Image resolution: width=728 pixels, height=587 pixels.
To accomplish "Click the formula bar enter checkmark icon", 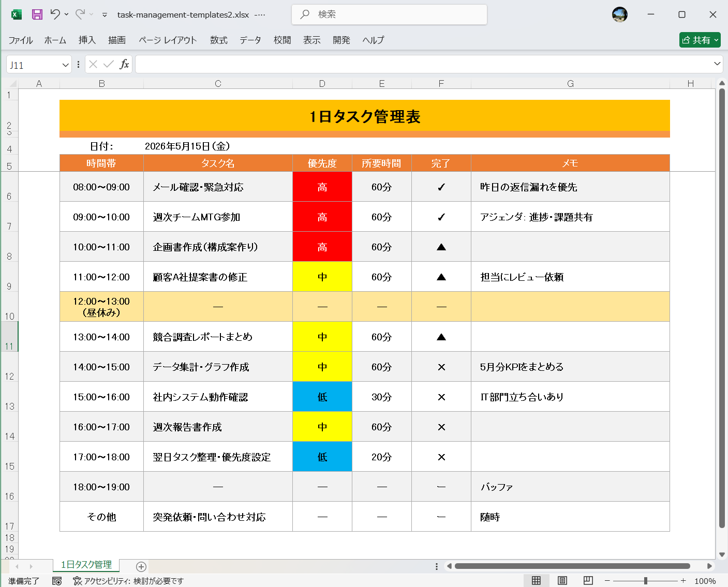I will [109, 64].
